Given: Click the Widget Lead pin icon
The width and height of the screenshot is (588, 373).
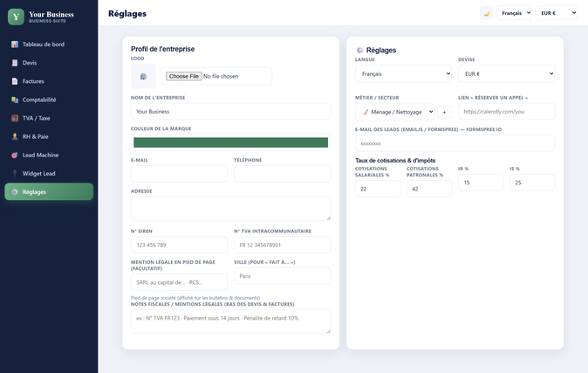Looking at the screenshot, I should 15,173.
